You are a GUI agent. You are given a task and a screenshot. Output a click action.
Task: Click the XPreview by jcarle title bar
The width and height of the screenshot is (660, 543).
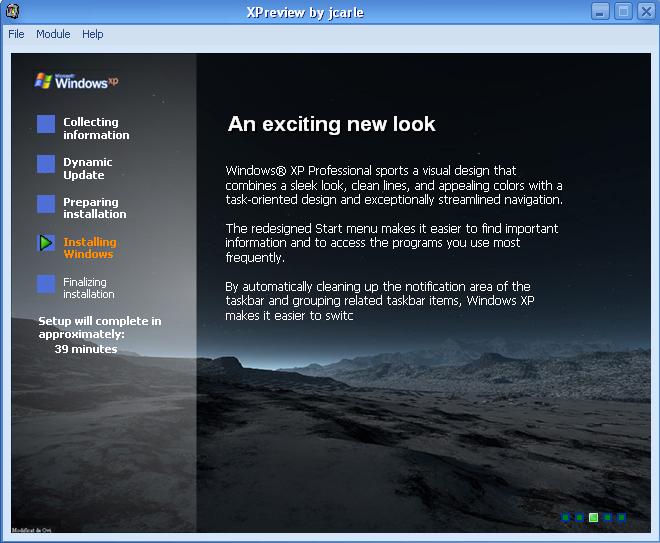click(305, 12)
